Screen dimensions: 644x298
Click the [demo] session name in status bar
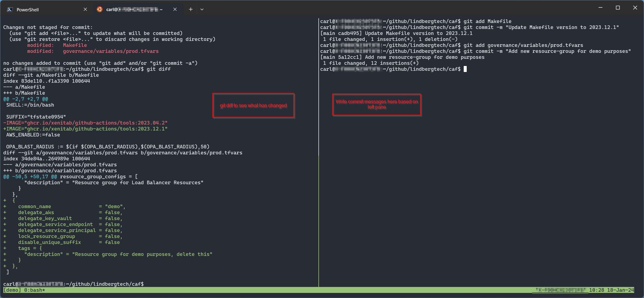click(12, 290)
